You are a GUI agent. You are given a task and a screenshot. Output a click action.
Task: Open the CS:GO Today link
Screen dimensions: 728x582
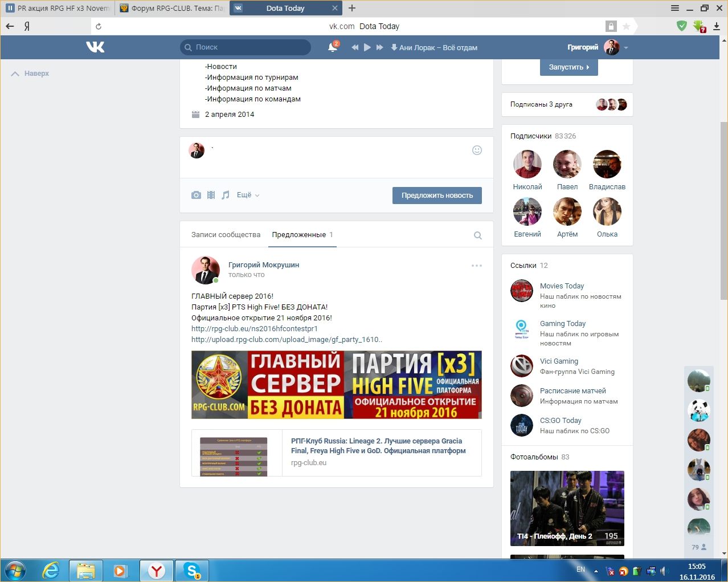[x=561, y=421]
